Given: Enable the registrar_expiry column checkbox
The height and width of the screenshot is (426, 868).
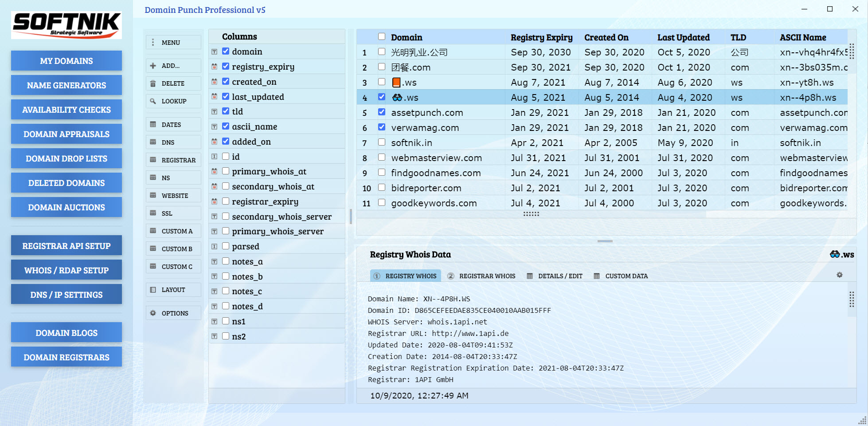Looking at the screenshot, I should pyautogui.click(x=226, y=201).
